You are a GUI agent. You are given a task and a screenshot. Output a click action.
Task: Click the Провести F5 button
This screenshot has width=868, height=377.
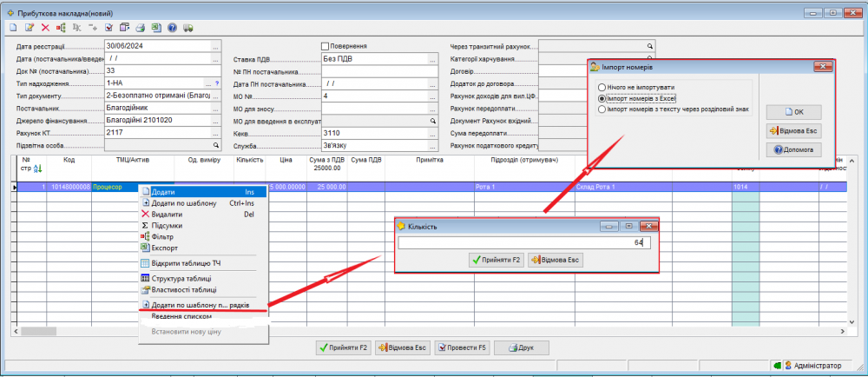click(463, 347)
